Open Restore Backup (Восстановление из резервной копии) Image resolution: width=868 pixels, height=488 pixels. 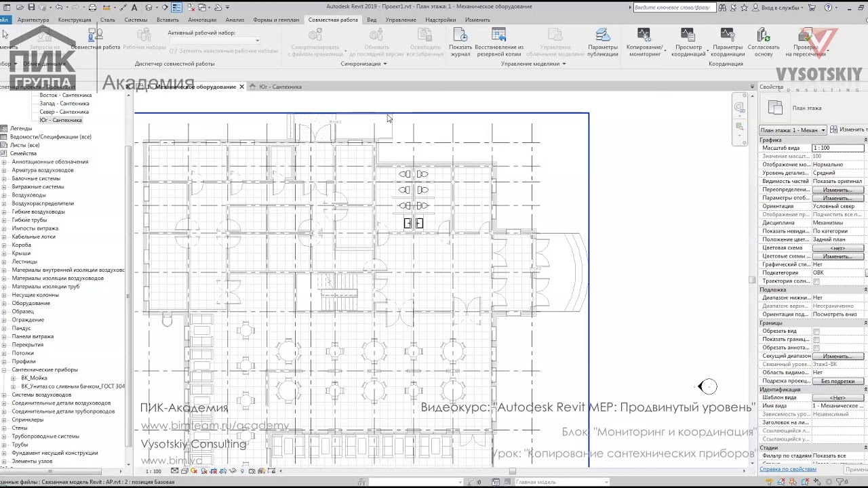[x=498, y=42]
